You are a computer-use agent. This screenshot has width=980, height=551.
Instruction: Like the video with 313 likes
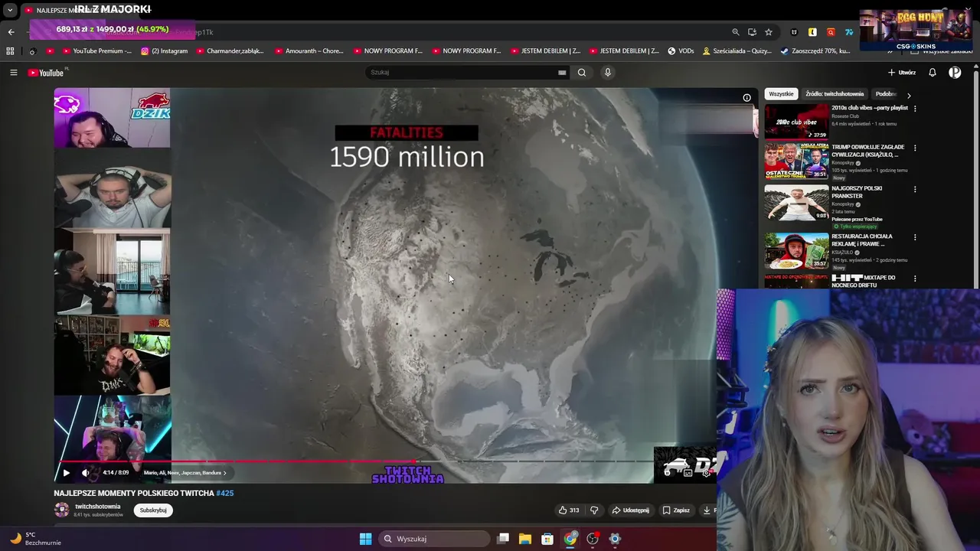point(568,510)
